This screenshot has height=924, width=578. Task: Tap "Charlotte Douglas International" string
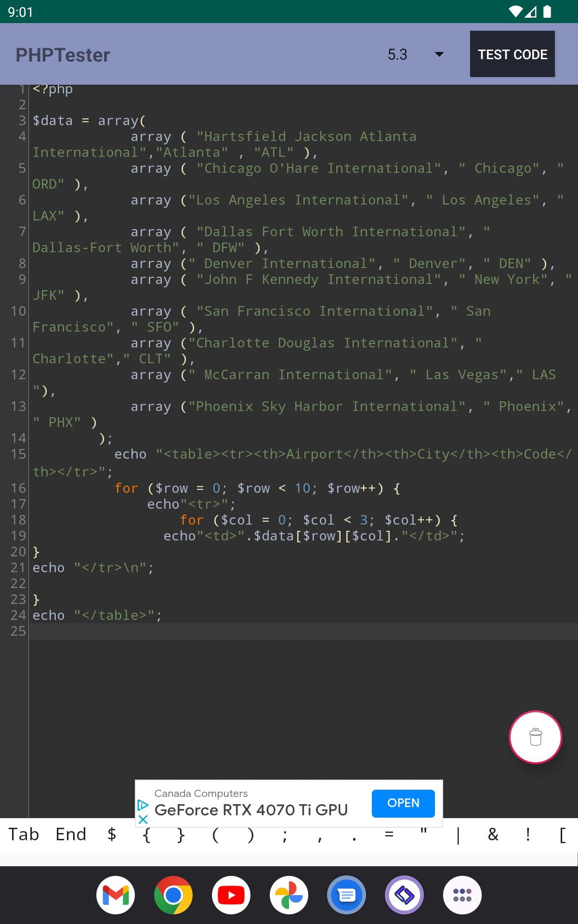pos(323,343)
